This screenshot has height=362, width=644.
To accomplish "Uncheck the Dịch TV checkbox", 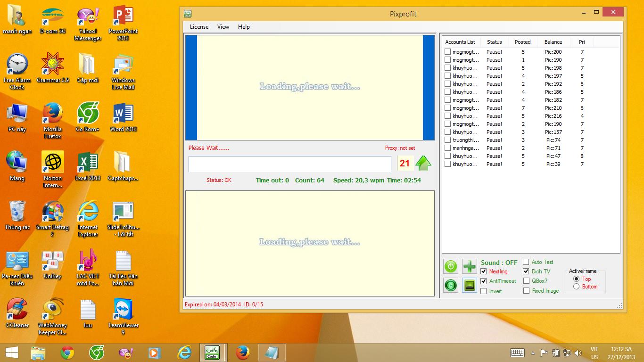I will click(x=526, y=271).
